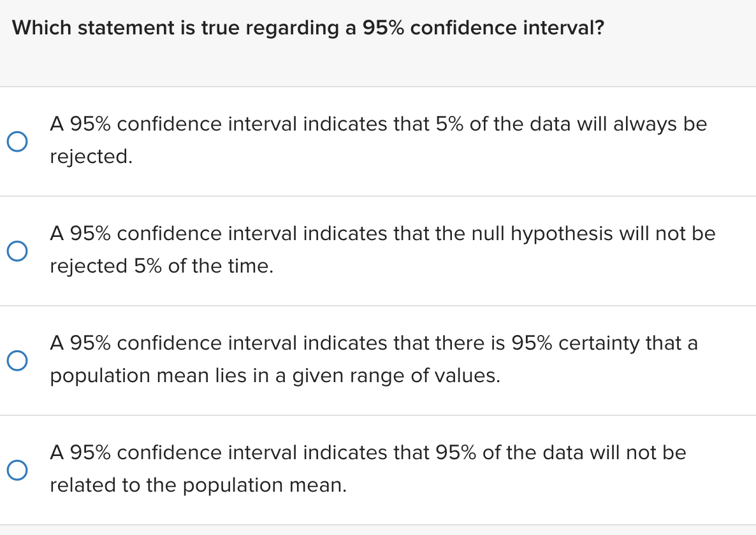Choose the 95% certainty population mean answer
Screen dimensions: 756x535
pyautogui.click(x=376, y=359)
